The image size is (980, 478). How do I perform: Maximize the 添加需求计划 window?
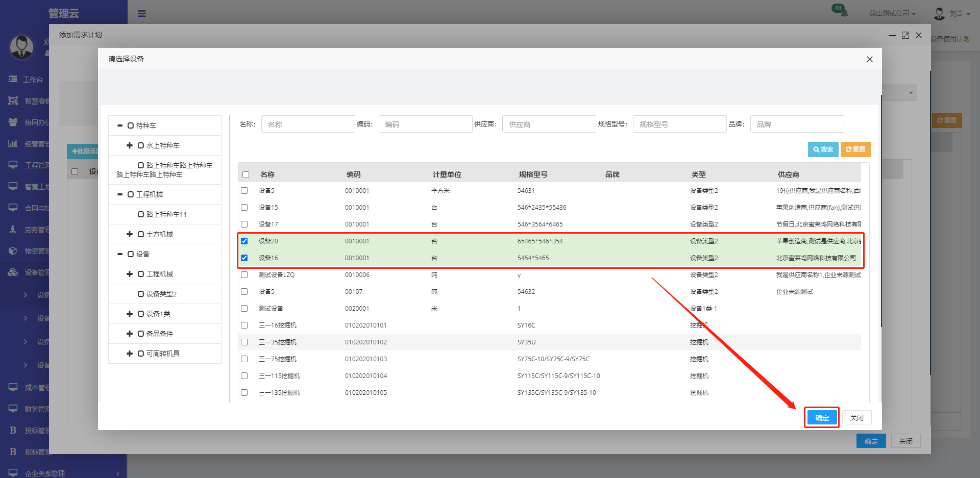(905, 35)
